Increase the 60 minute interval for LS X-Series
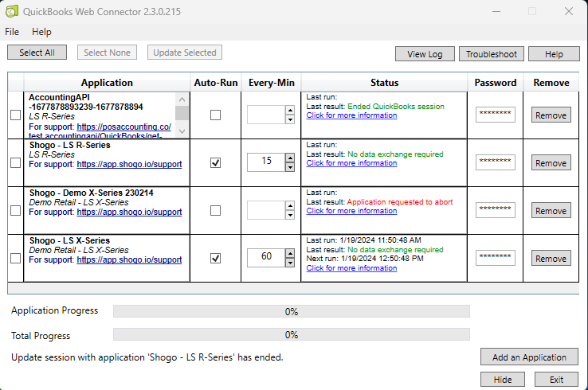Screen dimensions: 588x390 point(290,253)
